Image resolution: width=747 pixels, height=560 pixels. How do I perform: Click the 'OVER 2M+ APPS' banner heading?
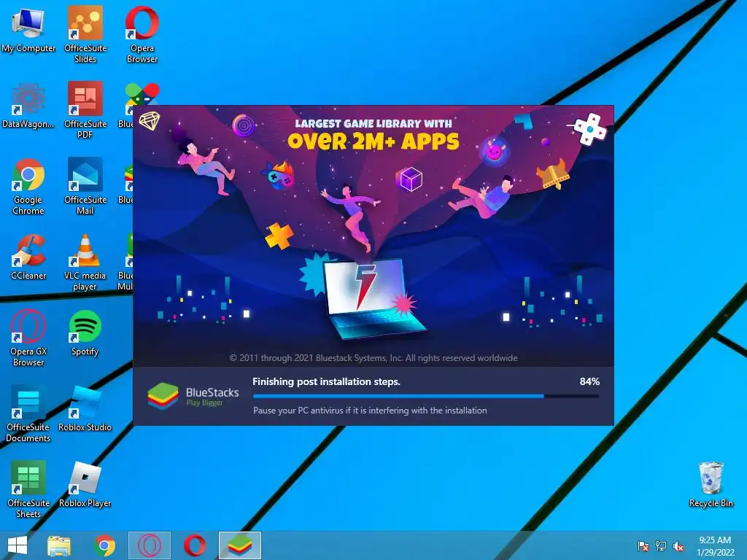[x=373, y=141]
